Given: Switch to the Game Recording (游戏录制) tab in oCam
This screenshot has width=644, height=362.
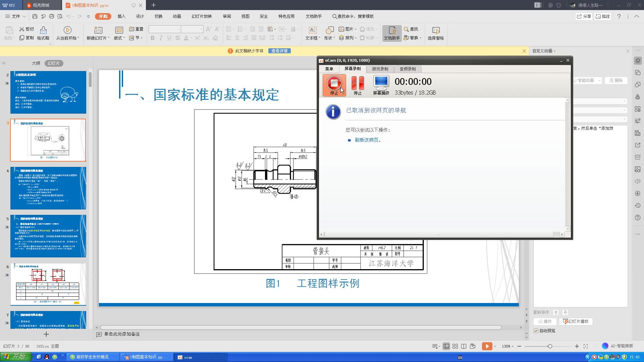Looking at the screenshot, I should [x=380, y=69].
